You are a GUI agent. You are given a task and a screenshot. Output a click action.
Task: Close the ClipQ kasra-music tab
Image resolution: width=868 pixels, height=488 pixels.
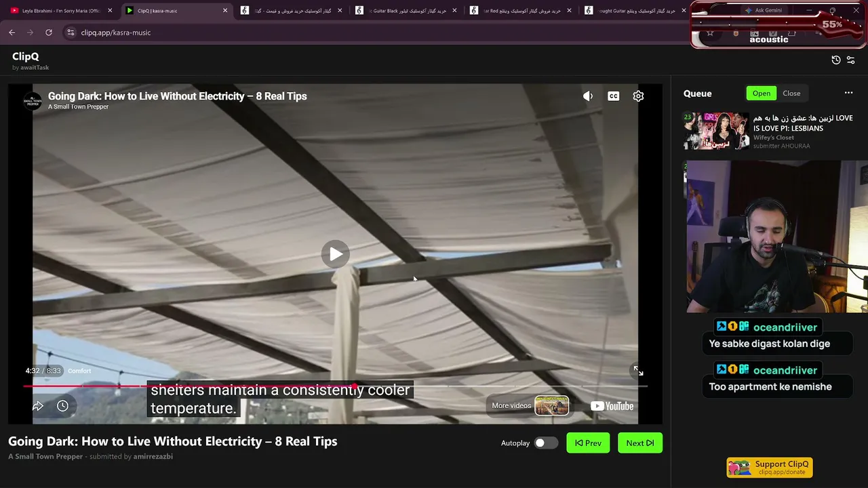coord(225,10)
